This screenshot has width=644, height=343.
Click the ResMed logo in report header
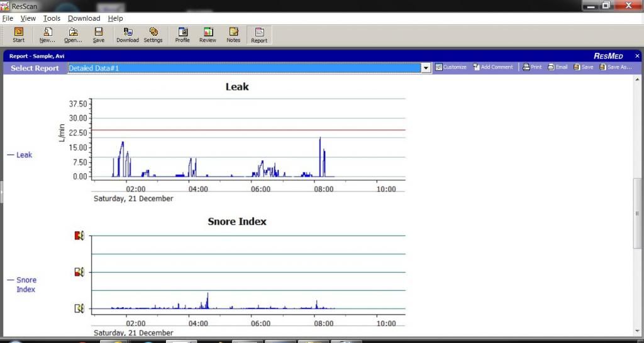coord(608,56)
